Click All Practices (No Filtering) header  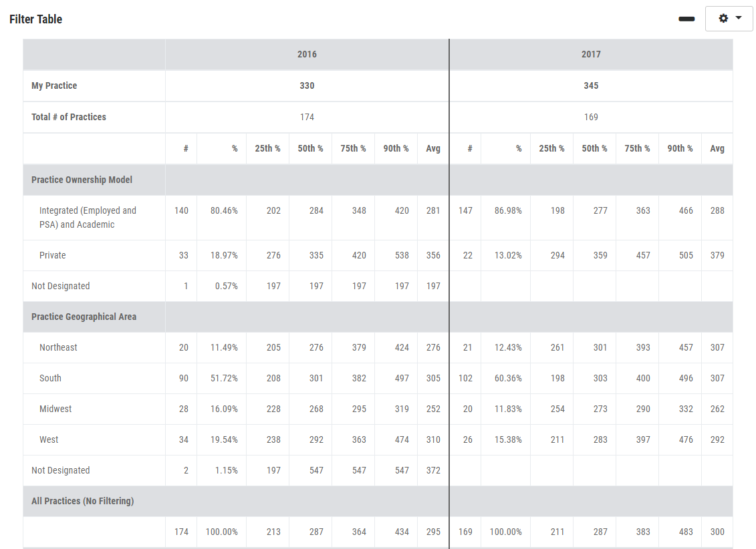click(82, 501)
